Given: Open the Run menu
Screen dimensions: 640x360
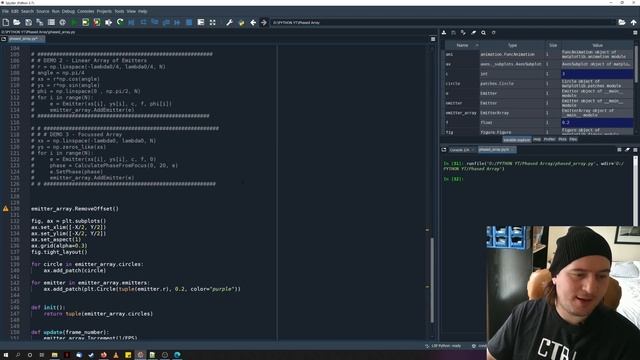Looking at the screenshot, I should (x=56, y=11).
